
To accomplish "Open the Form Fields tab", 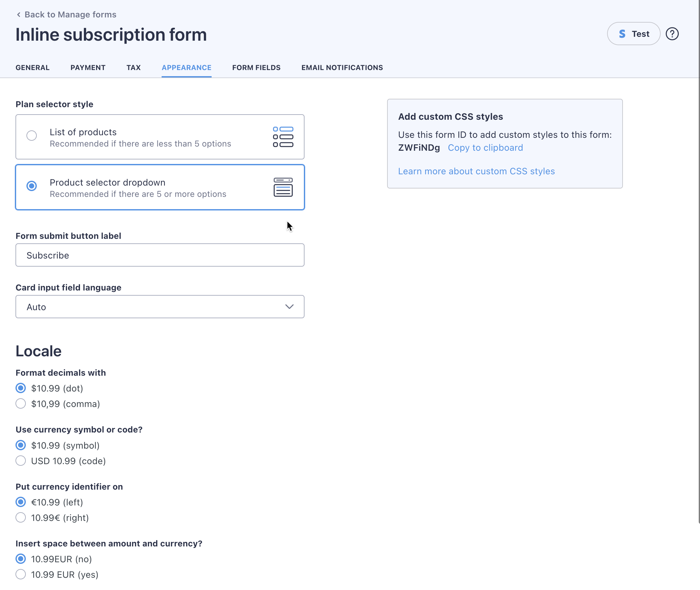I will coord(256,67).
